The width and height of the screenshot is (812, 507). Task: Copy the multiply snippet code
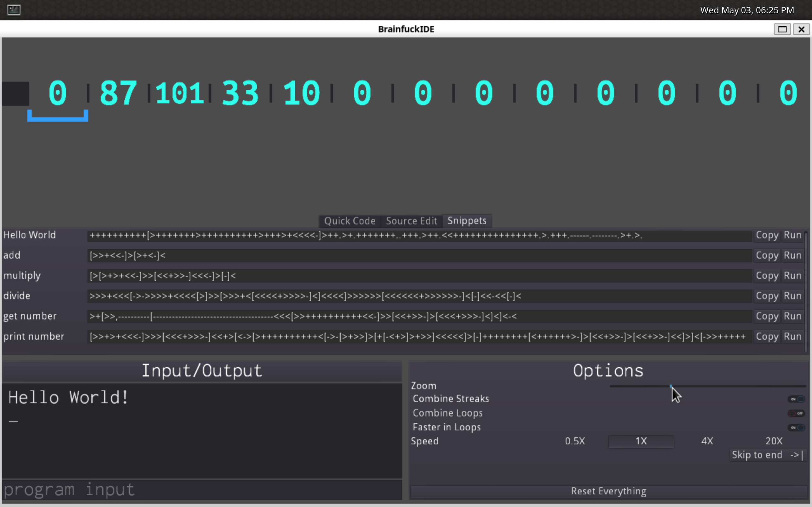coord(767,276)
